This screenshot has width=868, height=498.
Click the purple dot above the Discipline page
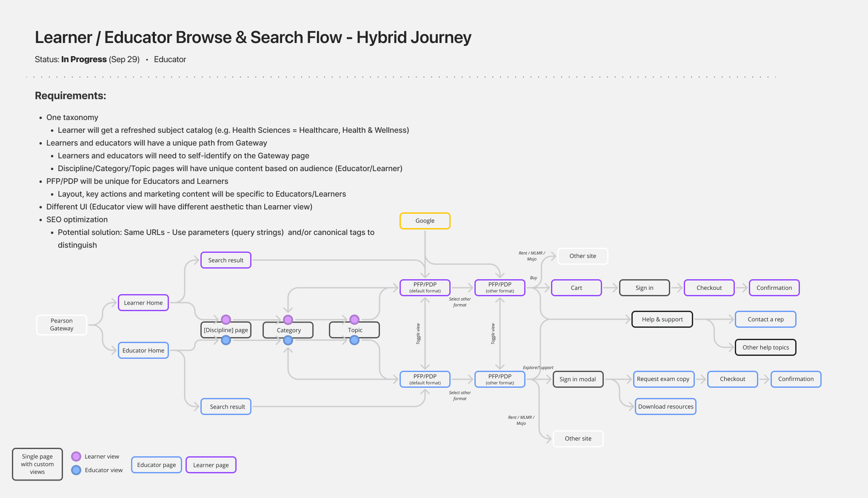[226, 320]
